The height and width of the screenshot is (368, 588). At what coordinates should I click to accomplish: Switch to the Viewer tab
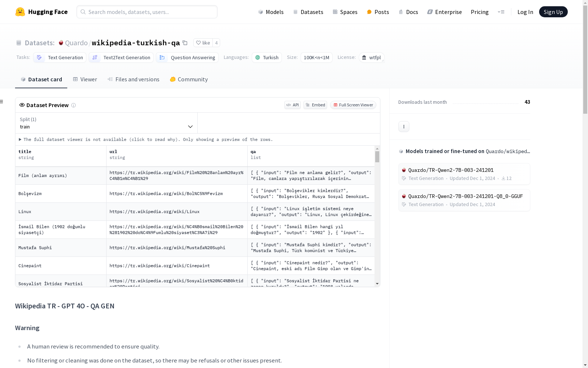pyautogui.click(x=85, y=79)
